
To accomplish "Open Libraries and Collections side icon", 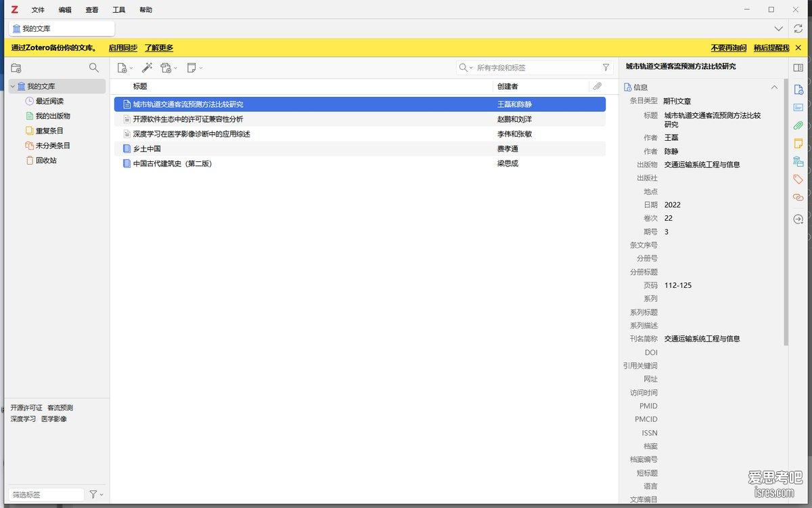I will coord(798,161).
